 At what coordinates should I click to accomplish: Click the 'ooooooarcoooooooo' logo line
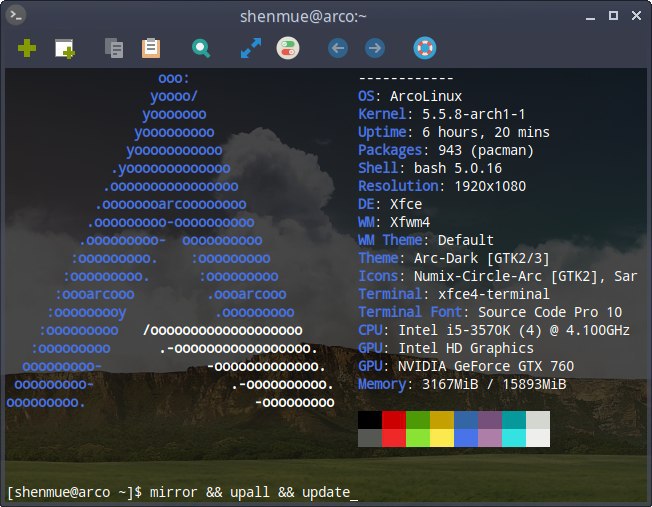(170, 204)
